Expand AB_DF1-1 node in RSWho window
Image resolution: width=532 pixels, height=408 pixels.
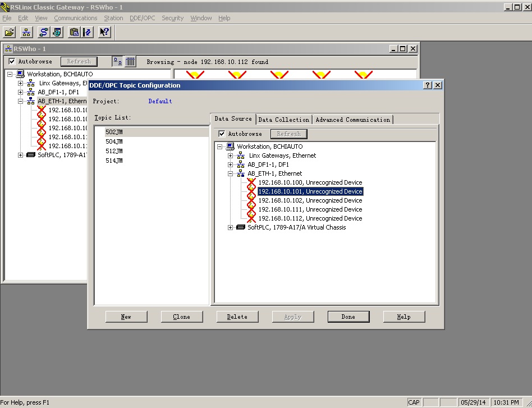(x=20, y=92)
